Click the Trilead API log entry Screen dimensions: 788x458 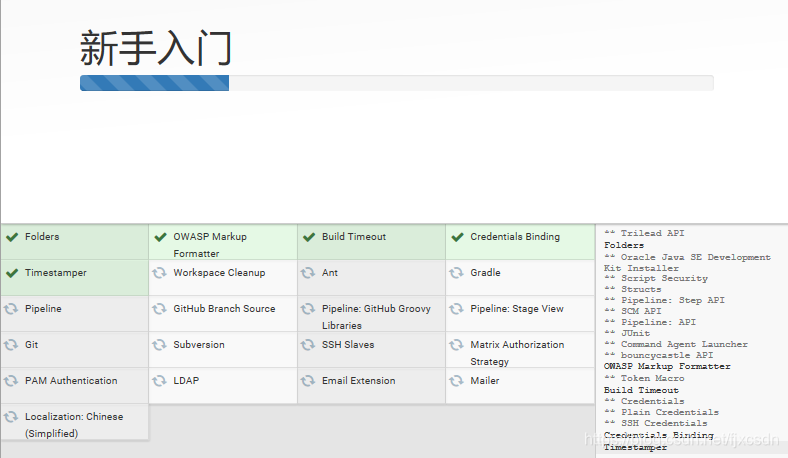point(644,233)
